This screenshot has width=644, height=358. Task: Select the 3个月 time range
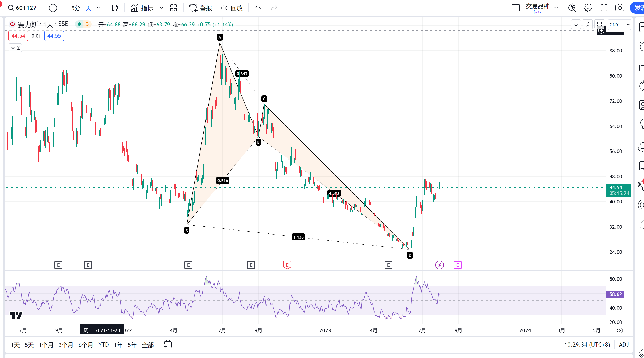pyautogui.click(x=66, y=345)
